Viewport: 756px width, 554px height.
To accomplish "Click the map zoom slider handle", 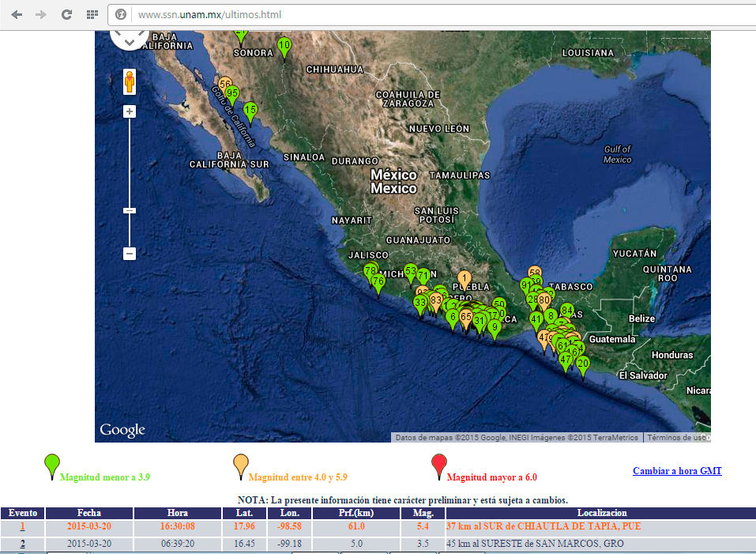I will click(x=130, y=211).
